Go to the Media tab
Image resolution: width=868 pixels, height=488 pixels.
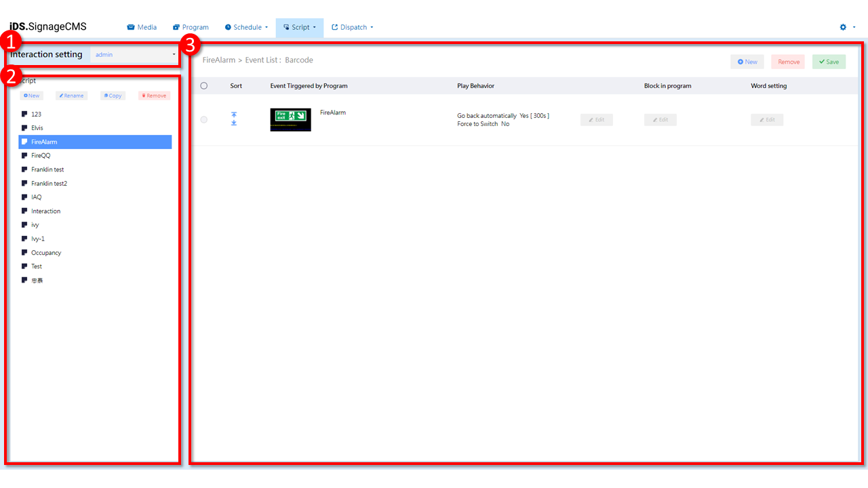click(142, 27)
